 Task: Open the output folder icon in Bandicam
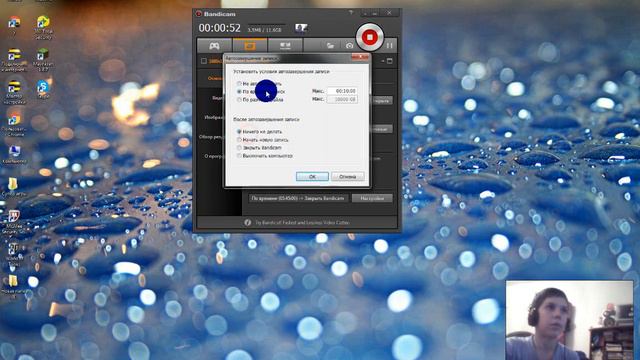(x=330, y=46)
